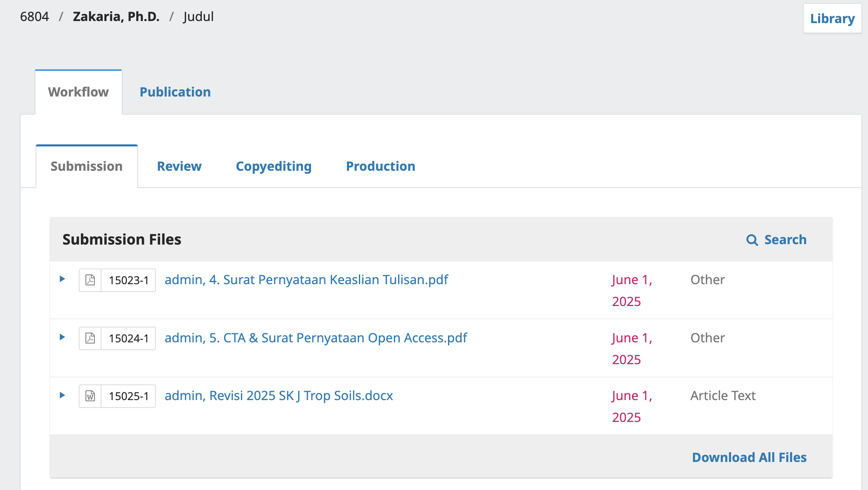868x490 pixels.
Task: Click Download All Files link
Action: point(749,457)
